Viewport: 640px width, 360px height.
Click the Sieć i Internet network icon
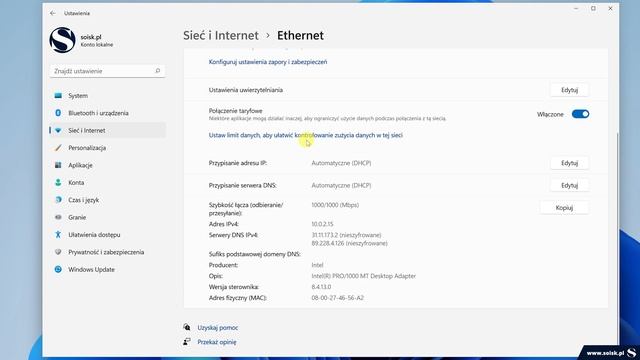click(x=58, y=131)
